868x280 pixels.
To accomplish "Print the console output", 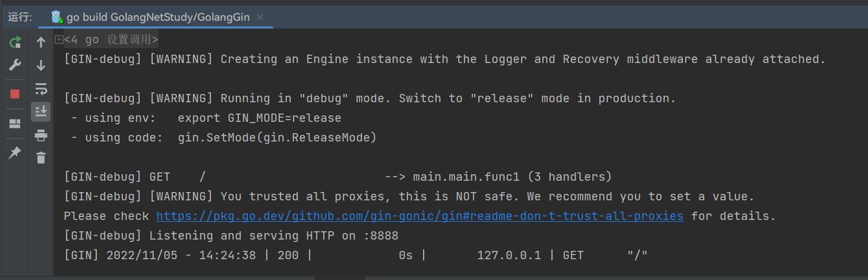I will tap(41, 136).
